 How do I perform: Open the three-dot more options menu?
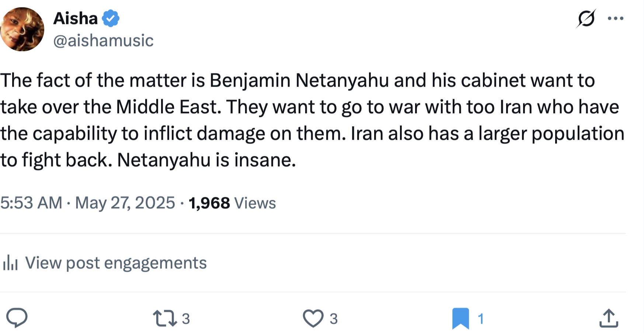(616, 18)
